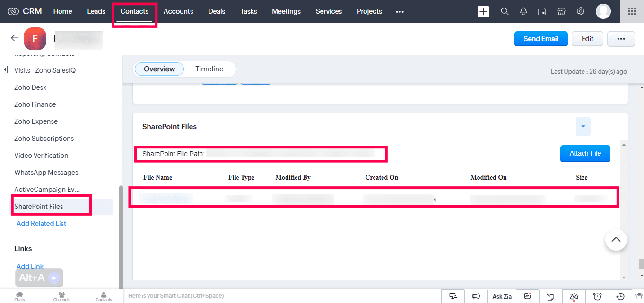Click the scroll-to-top up arrow button
644x303 pixels.
tap(616, 239)
